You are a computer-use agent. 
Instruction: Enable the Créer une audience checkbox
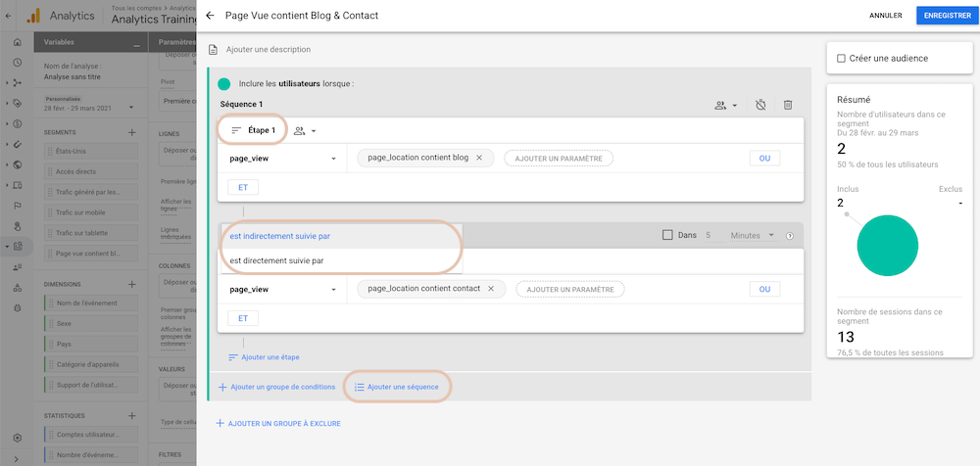pyautogui.click(x=841, y=58)
